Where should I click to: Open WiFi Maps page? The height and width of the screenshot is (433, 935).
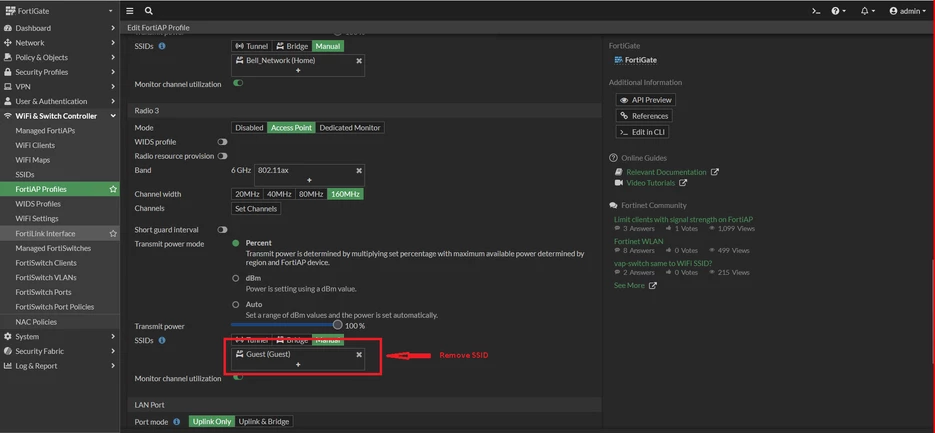click(33, 160)
